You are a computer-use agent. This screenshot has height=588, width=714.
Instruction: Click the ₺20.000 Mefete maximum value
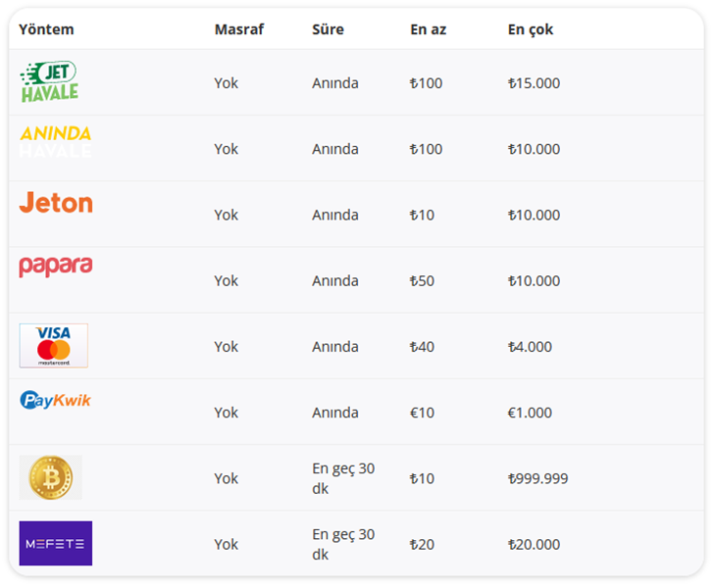pos(534,544)
